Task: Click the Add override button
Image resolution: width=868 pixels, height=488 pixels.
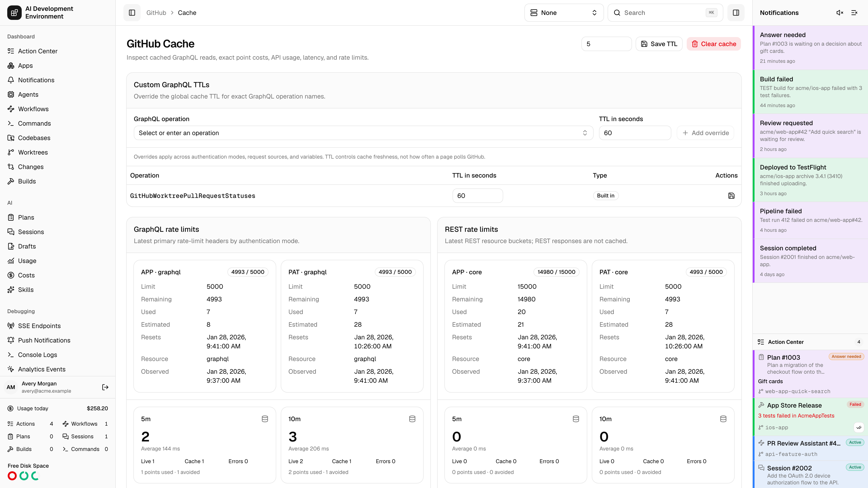Action: [705, 133]
